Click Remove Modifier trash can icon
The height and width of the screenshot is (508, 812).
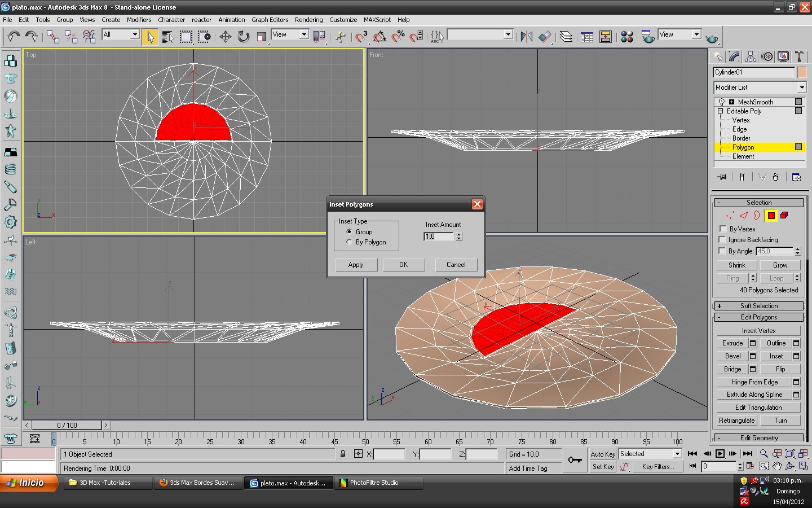(775, 177)
